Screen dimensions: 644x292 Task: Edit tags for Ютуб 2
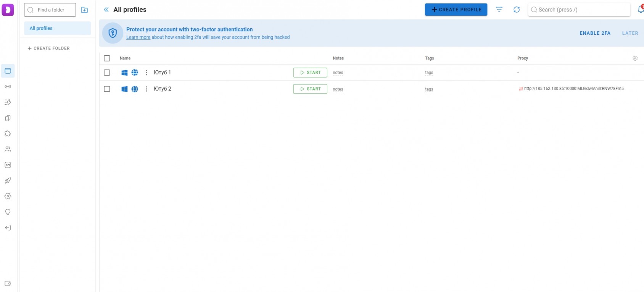click(x=429, y=89)
